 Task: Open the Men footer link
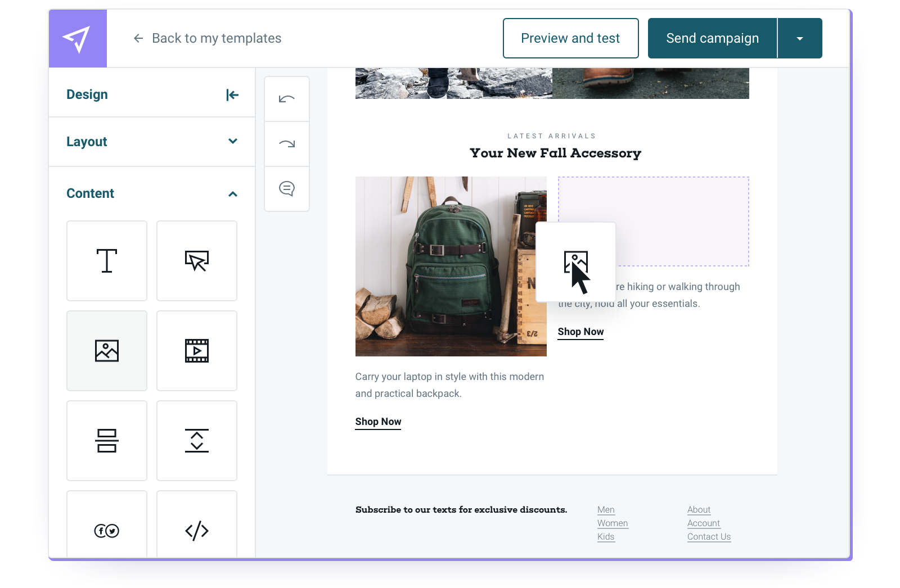point(606,510)
